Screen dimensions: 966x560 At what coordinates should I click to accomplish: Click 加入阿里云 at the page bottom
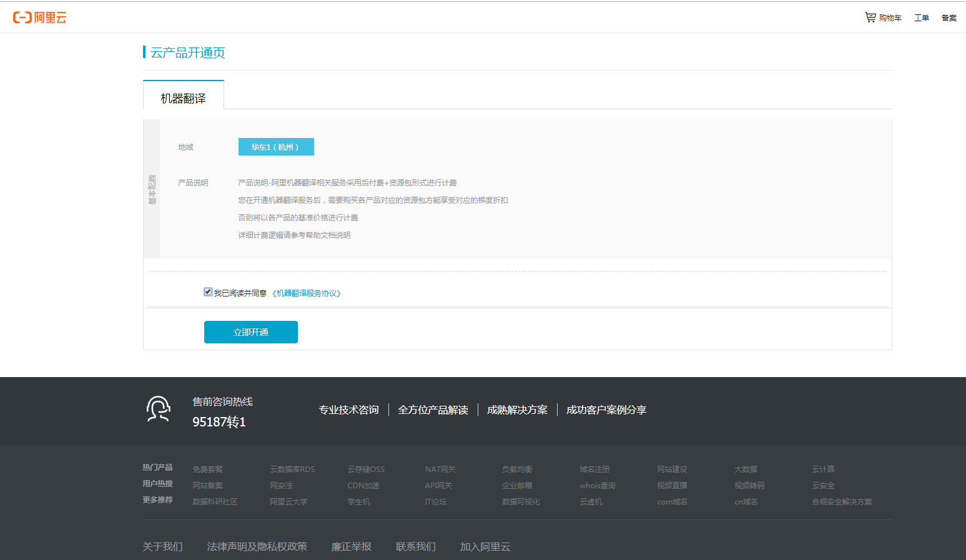click(485, 546)
